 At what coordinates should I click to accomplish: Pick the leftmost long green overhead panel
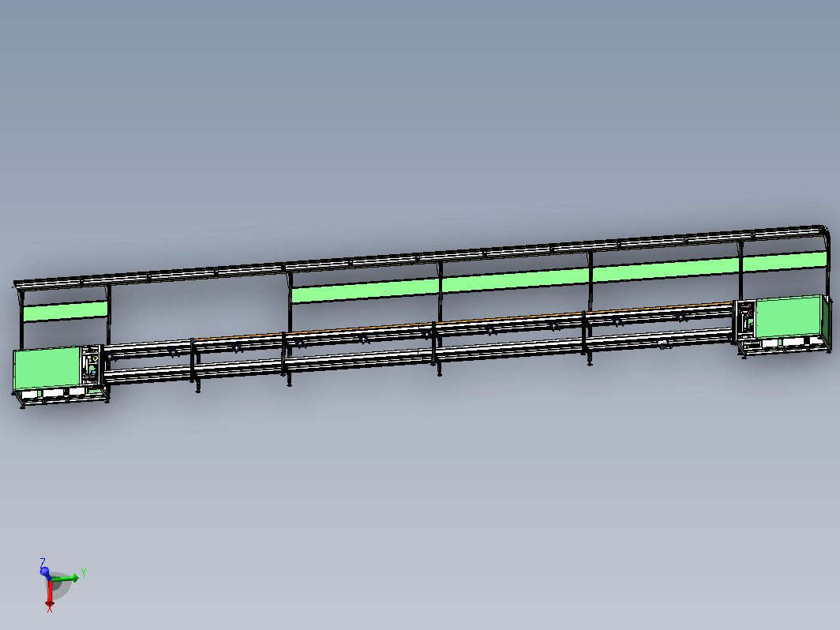click(x=365, y=290)
